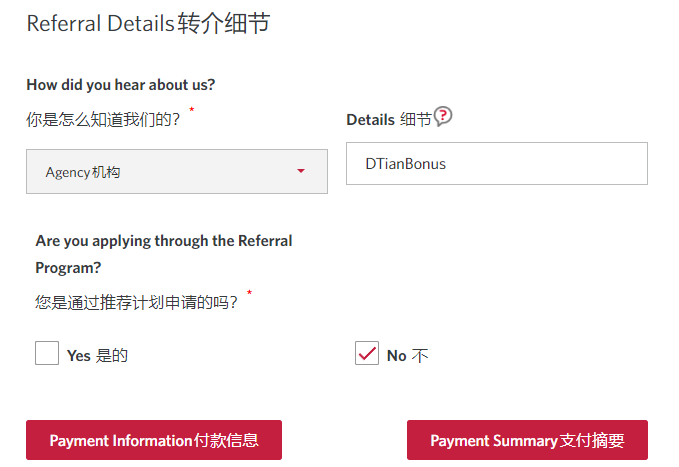Uncheck the No 不 checkbox
This screenshot has height=467, width=679.
[367, 353]
